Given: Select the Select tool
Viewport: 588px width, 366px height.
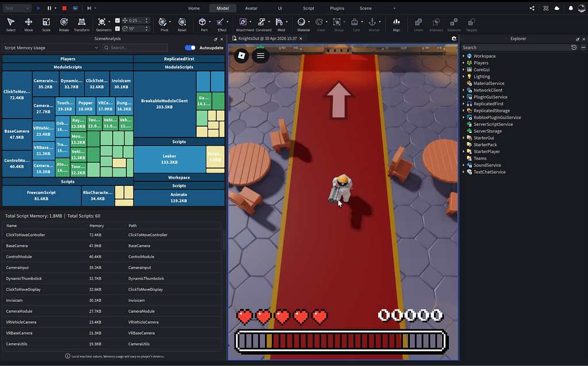Looking at the screenshot, I should pyautogui.click(x=11, y=24).
